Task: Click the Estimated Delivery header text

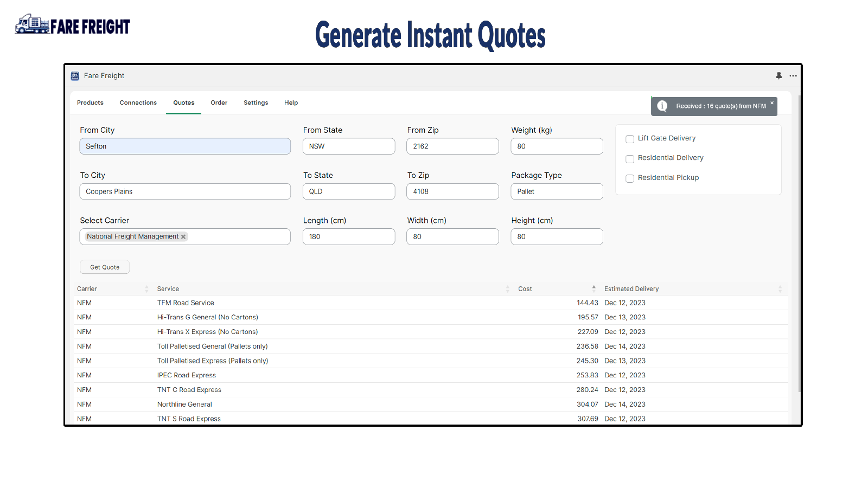Action: 631,289
